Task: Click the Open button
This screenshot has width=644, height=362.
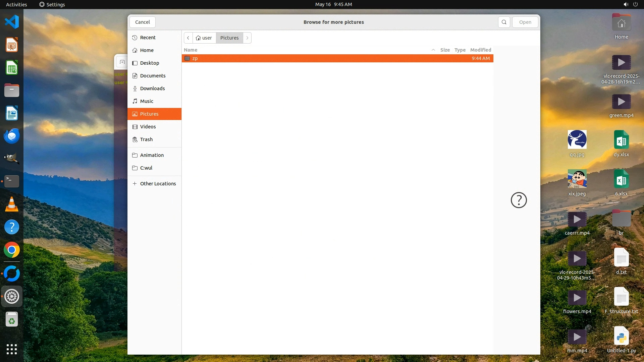Action: pos(525,22)
